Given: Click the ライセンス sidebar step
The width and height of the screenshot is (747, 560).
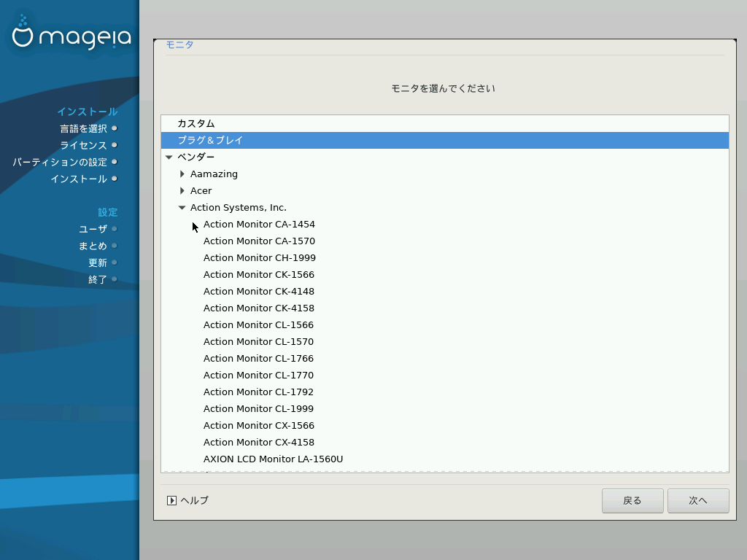Looking at the screenshot, I should tap(83, 145).
